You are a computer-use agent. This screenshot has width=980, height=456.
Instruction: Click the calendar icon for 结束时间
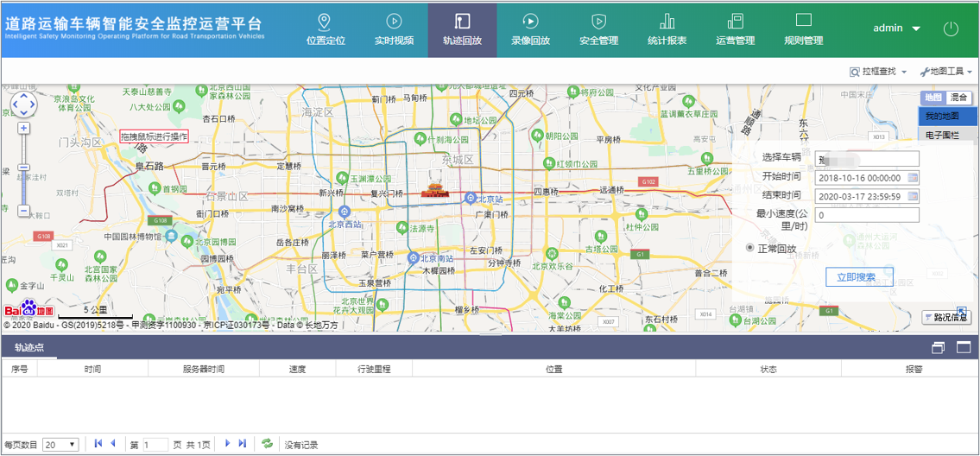click(914, 197)
